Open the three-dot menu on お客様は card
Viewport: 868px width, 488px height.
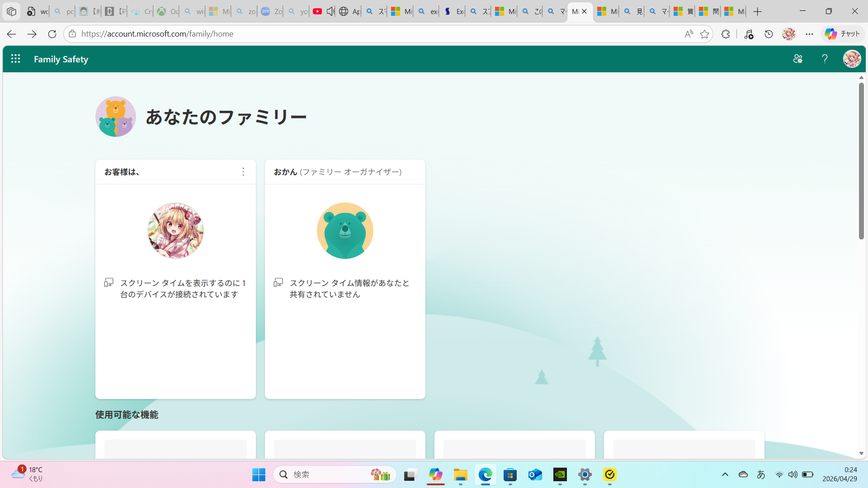click(x=243, y=172)
